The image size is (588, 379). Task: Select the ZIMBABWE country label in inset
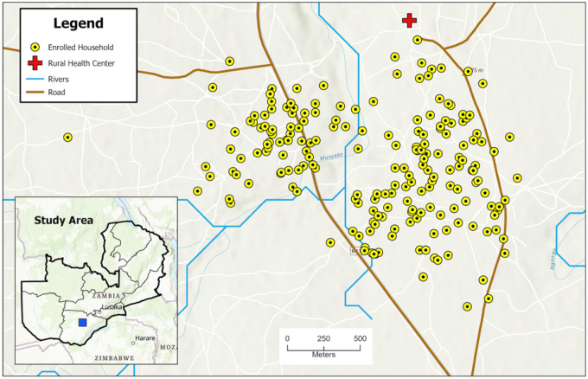point(114,358)
